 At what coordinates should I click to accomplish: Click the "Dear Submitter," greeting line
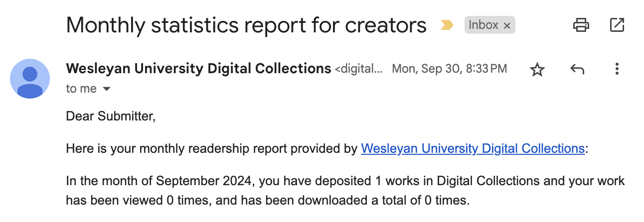coord(111,116)
